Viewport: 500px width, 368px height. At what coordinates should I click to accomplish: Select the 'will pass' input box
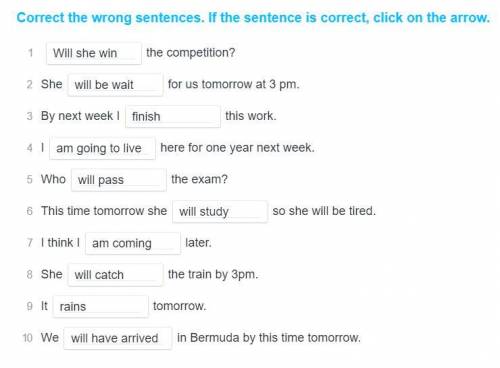click(x=119, y=180)
